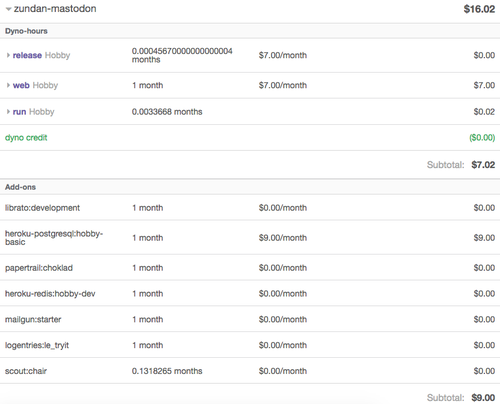
Task: Select the $16.02 app total
Action: (479, 9)
